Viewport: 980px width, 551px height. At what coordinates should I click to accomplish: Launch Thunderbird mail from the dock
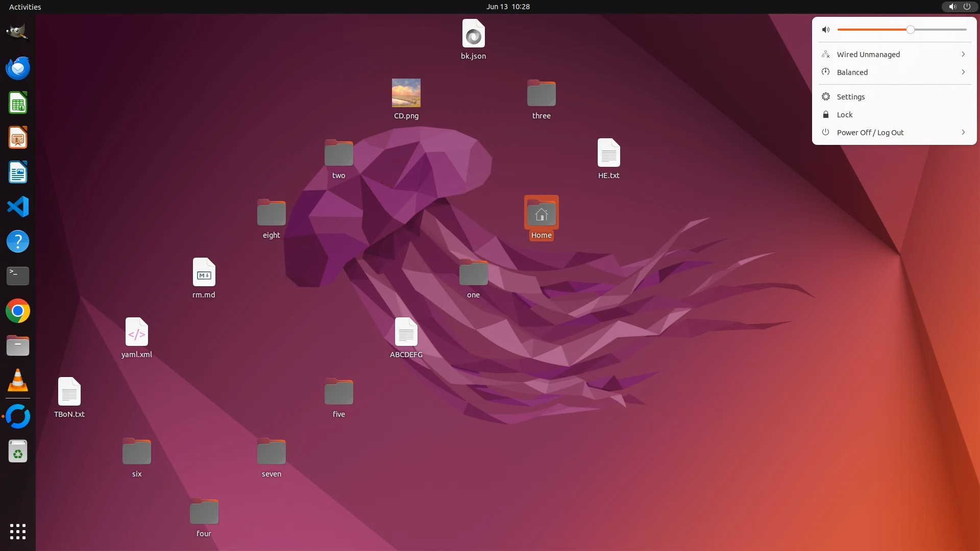click(18, 68)
